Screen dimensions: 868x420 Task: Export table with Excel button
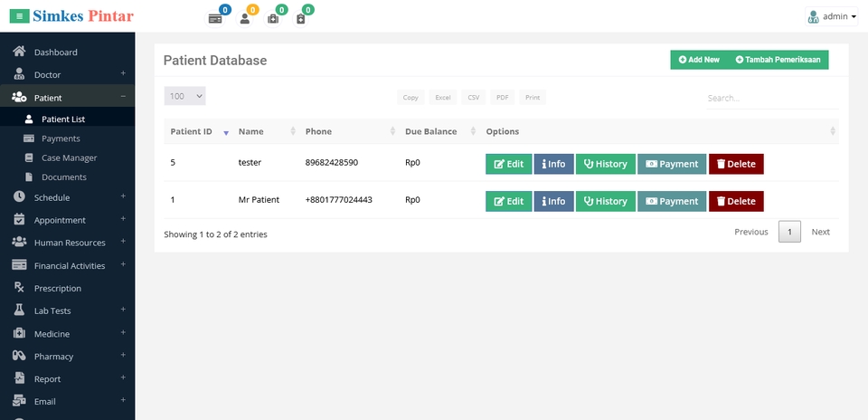coord(443,98)
